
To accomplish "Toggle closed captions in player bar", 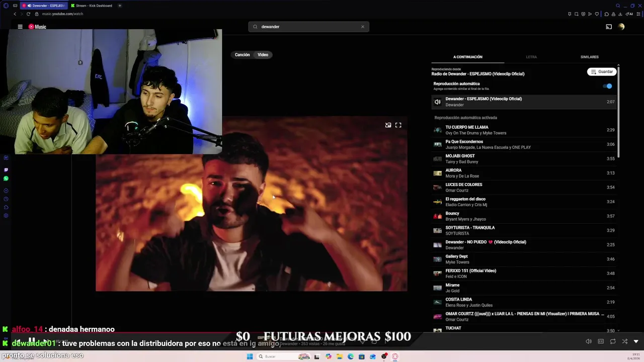I will pos(601,341).
